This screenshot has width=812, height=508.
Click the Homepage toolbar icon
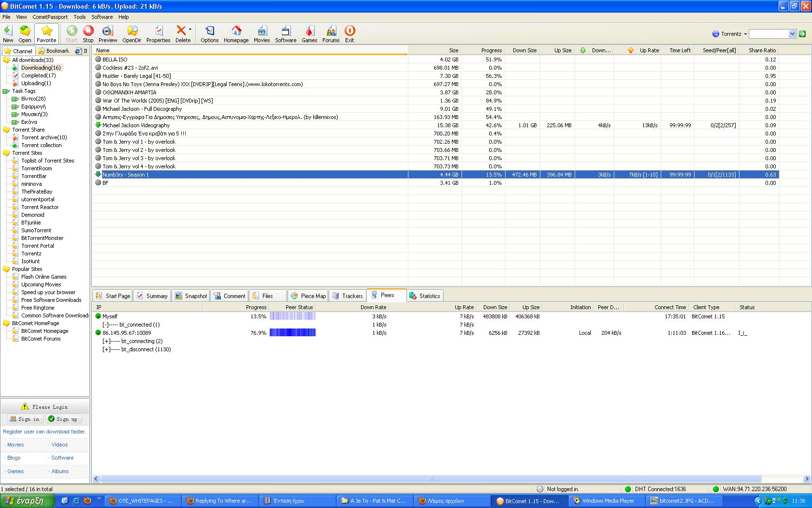(236, 34)
